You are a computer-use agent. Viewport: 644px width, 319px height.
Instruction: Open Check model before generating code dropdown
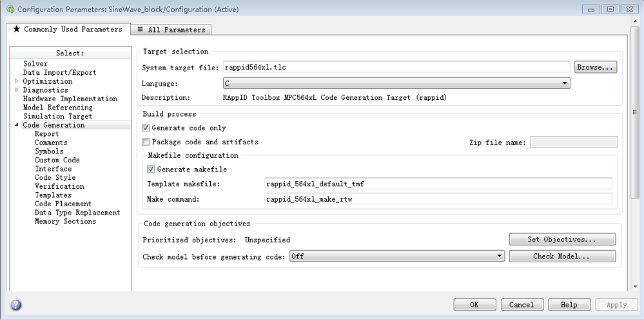(x=396, y=256)
